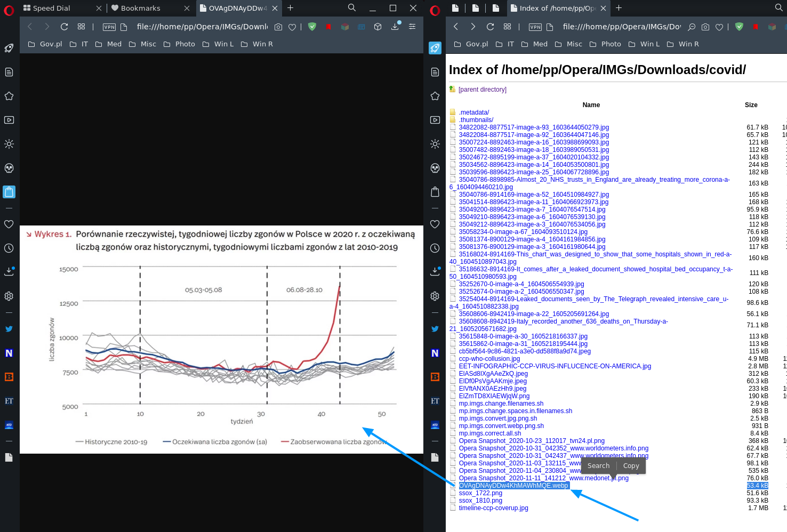This screenshot has height=532, width=787.
Task: Open Photo bookmark folder, left window
Action: [180, 44]
